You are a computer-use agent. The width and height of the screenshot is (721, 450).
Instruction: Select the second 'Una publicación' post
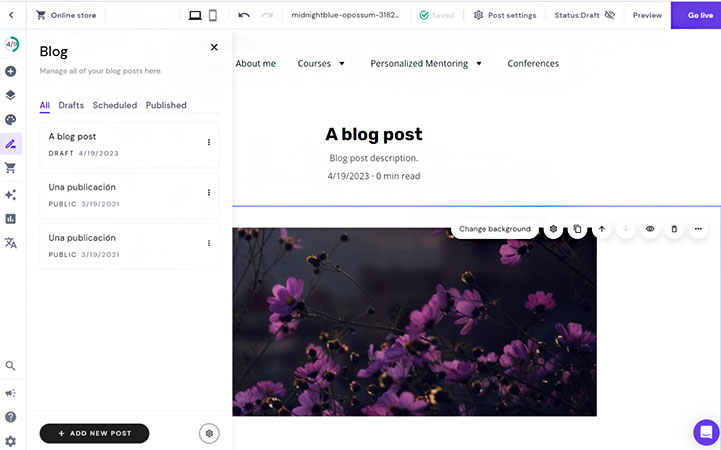coord(129,246)
